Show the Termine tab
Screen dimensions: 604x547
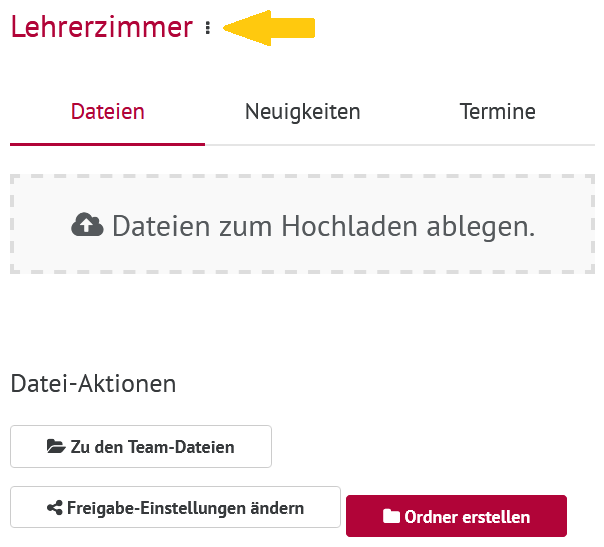497,112
